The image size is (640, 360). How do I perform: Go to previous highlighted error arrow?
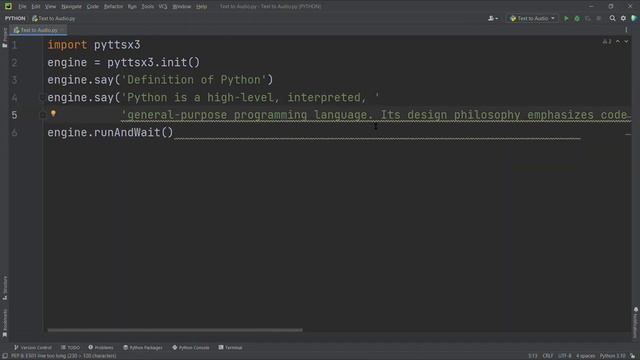click(618, 42)
